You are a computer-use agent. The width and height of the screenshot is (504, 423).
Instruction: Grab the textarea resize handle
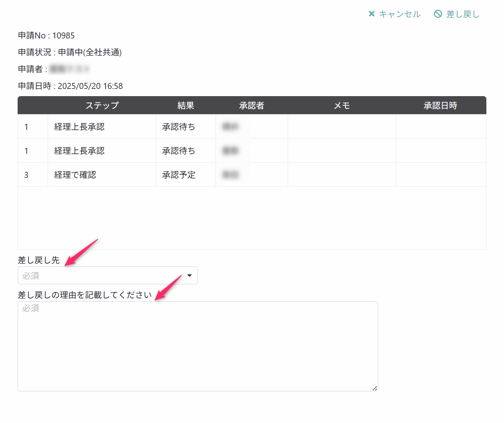(375, 388)
